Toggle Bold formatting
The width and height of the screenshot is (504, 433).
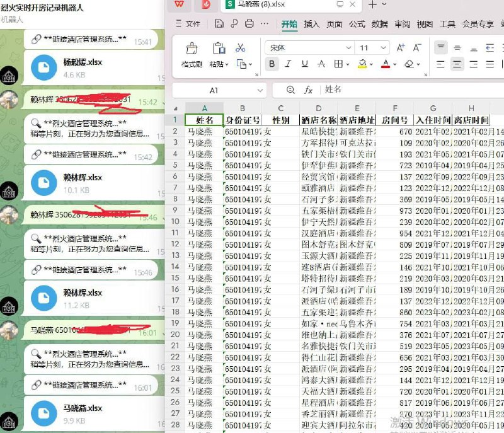(272, 64)
